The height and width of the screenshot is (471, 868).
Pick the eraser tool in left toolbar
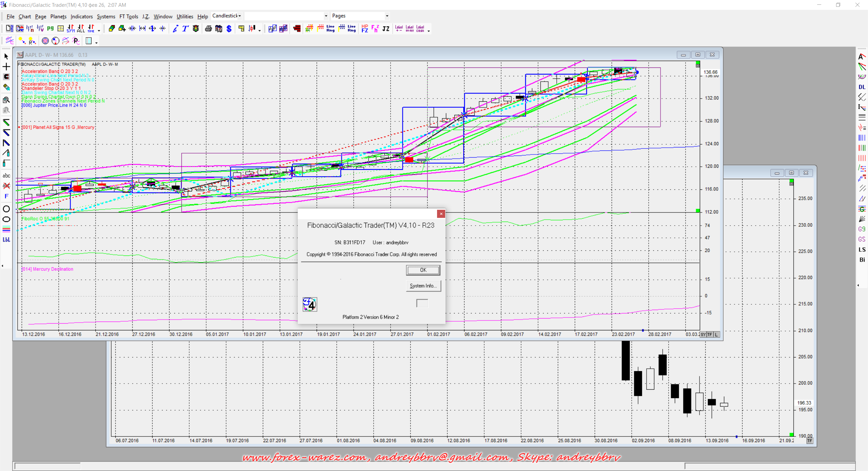[x=6, y=87]
